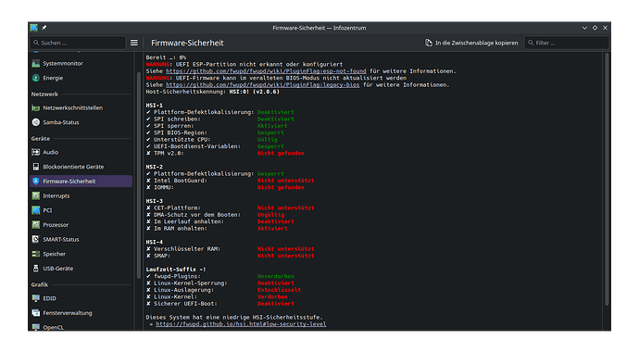Select the SMART-Status icon

coord(36,239)
